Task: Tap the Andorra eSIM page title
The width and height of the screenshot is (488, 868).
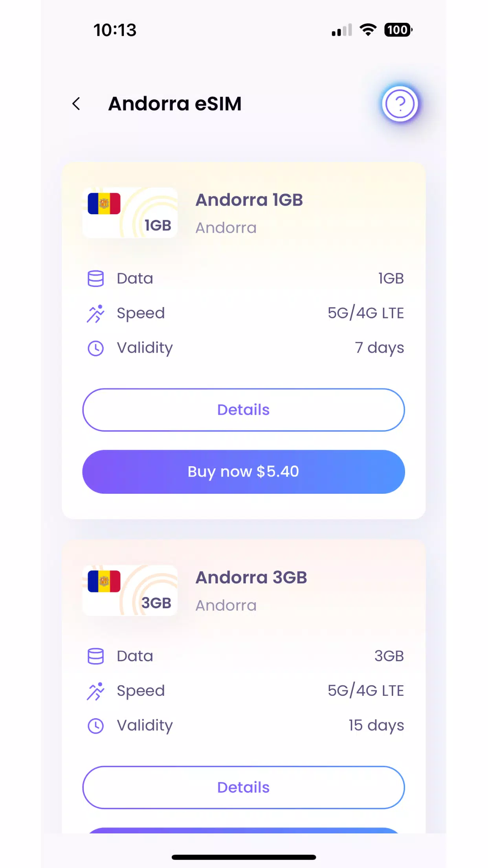Action: [175, 104]
